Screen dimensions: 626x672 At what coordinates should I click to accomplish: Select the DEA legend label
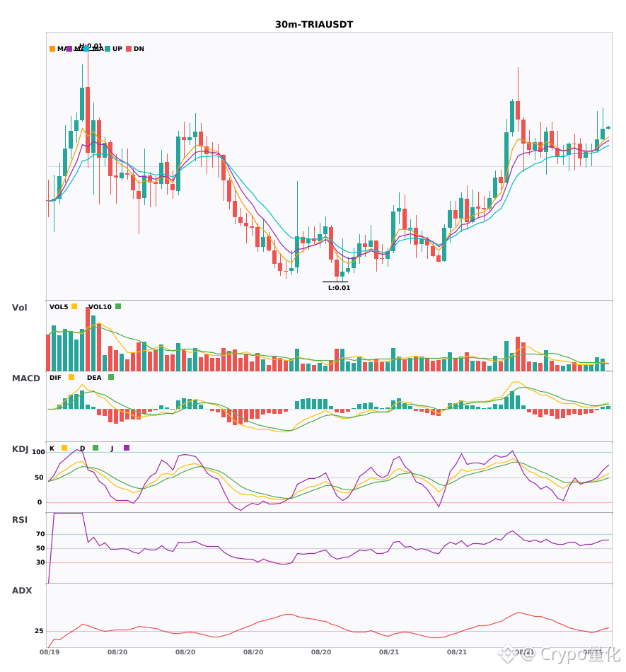[x=94, y=378]
